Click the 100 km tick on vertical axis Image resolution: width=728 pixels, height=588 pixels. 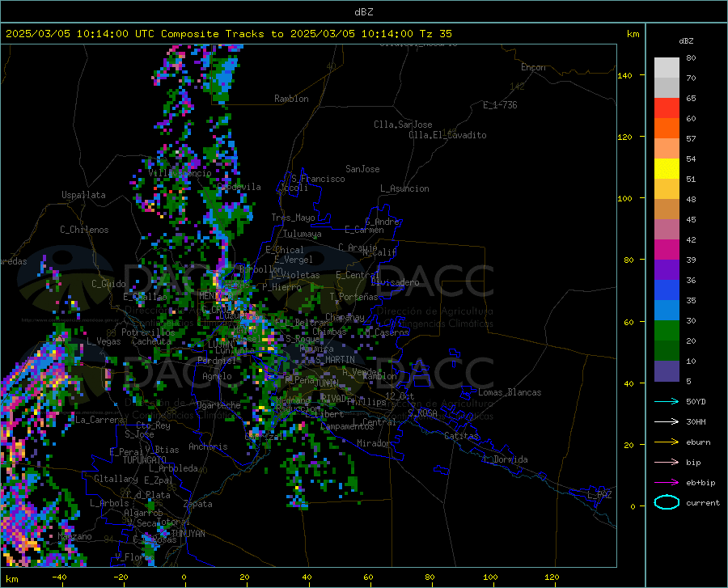(x=624, y=198)
